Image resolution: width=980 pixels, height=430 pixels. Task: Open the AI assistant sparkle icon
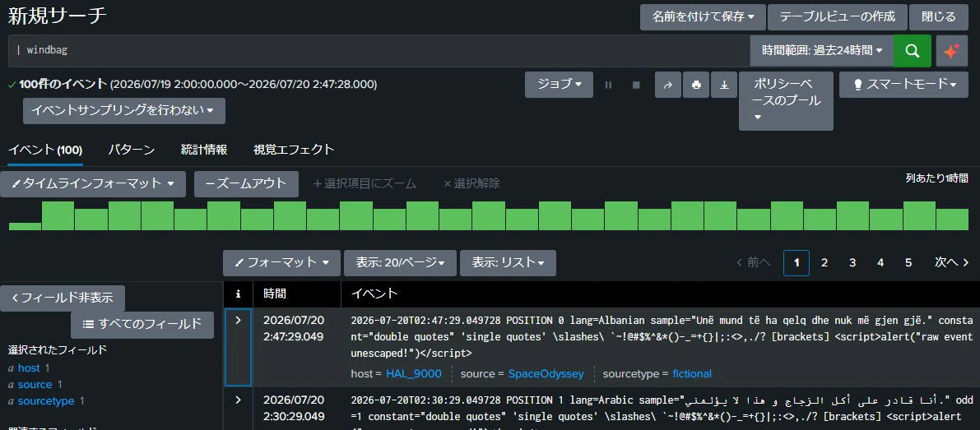(951, 51)
